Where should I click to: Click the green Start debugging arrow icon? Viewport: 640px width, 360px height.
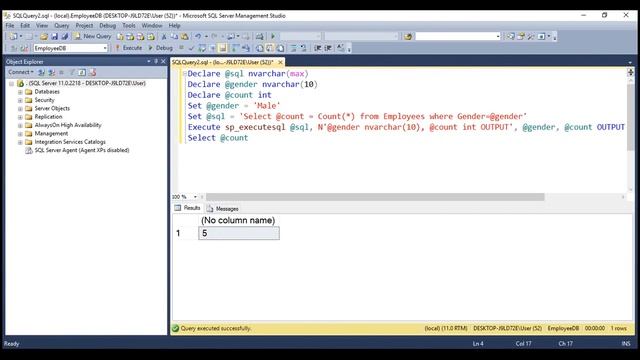273,36
